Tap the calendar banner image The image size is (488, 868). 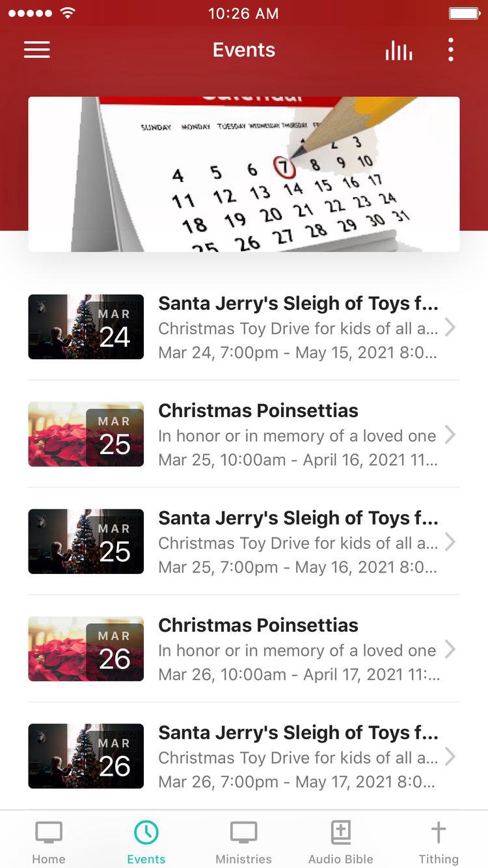point(244,174)
